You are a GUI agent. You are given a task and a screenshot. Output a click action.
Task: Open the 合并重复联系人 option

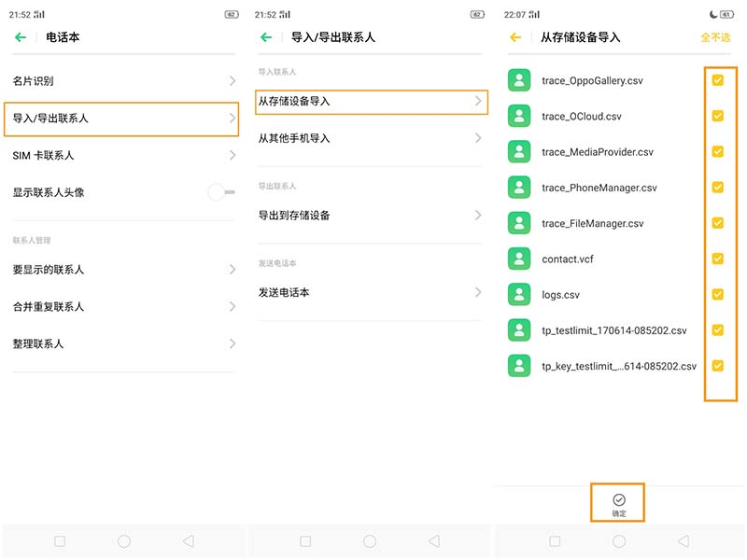tap(126, 306)
